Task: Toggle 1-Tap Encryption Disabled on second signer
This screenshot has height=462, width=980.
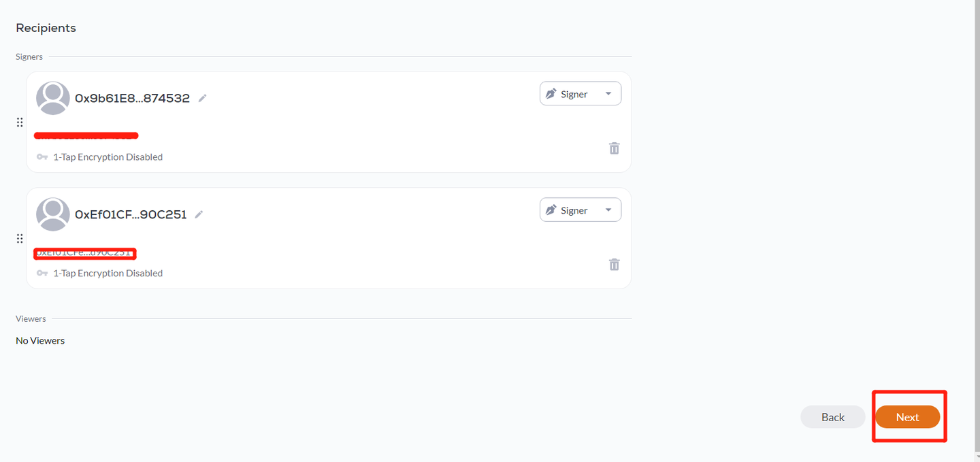Action: 108,274
